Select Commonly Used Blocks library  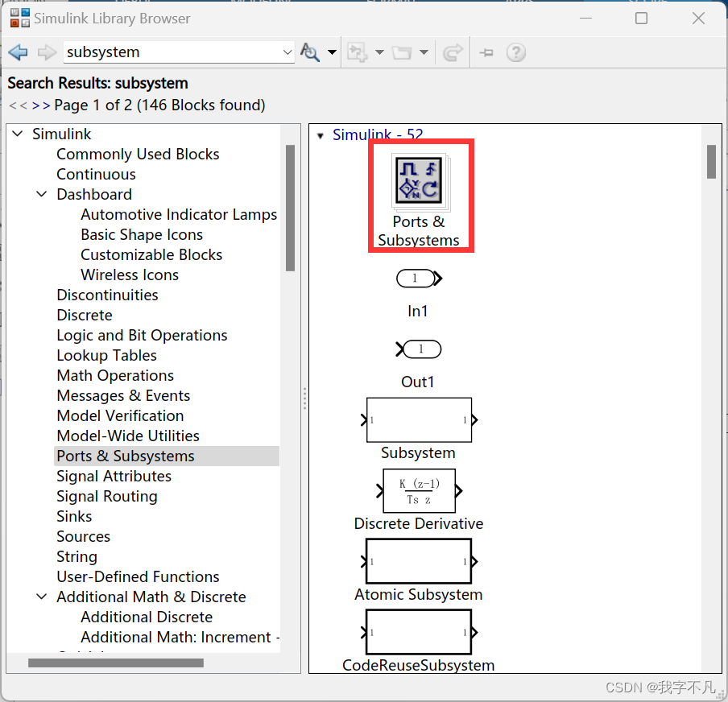(138, 154)
